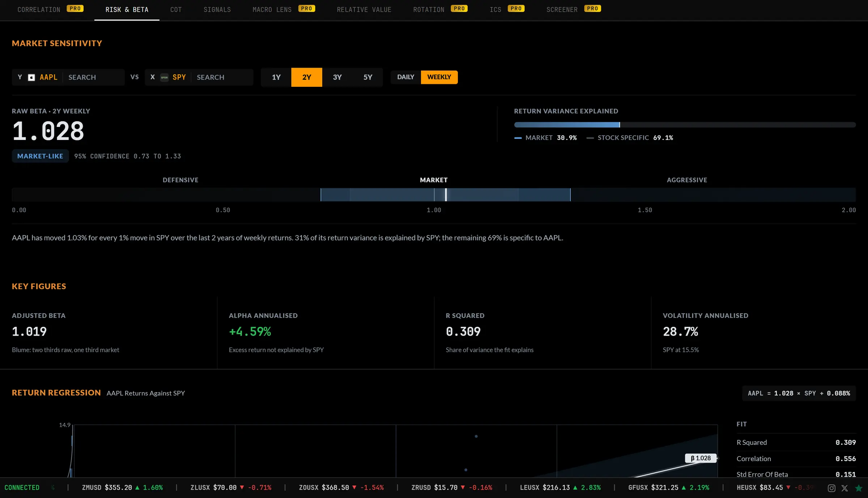The height and width of the screenshot is (498, 868).
Task: Click the Volatility Annualised value 28.7%
Action: pyautogui.click(x=680, y=332)
